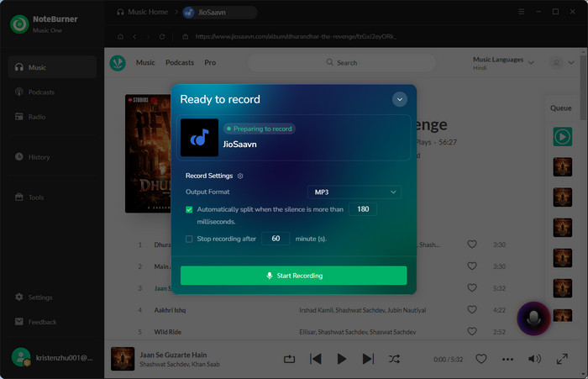
Task: Edit stop recording minutes field 60
Action: (276, 239)
